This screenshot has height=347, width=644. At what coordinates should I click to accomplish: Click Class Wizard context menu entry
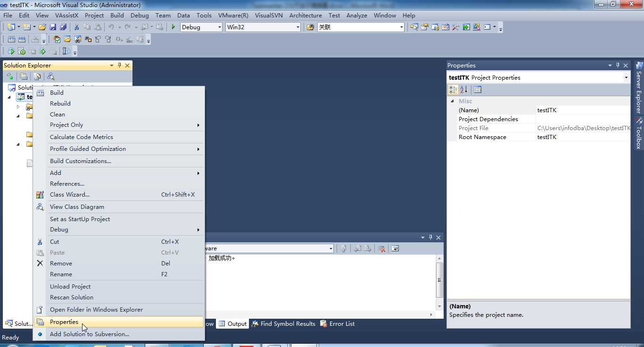pos(119,195)
